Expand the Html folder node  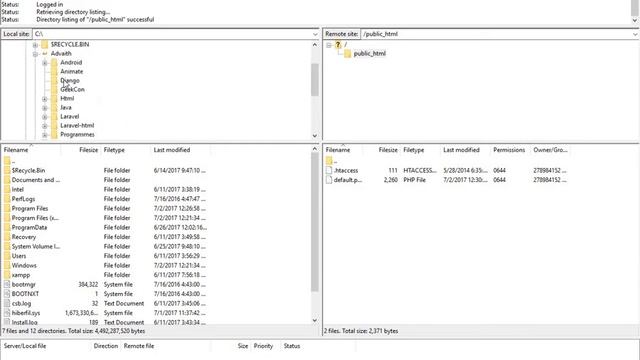(x=45, y=98)
